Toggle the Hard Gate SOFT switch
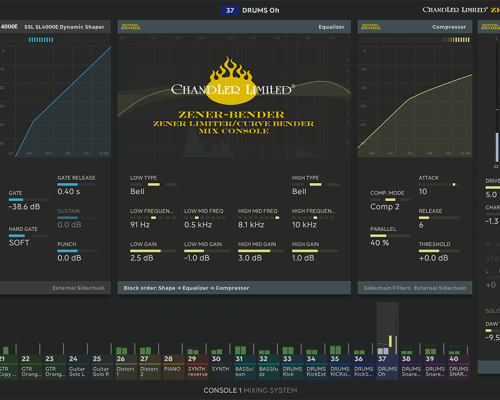500x400 pixels. [29, 236]
